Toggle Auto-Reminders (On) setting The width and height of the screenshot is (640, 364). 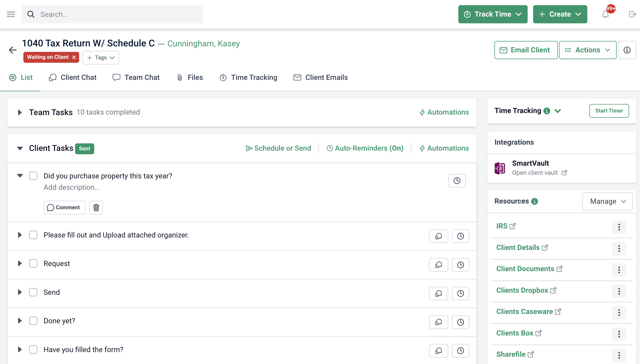(365, 148)
